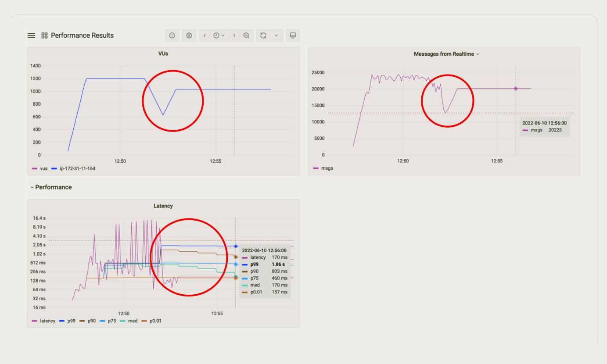
Task: Click the dashboards grid icon
Action: tap(44, 36)
